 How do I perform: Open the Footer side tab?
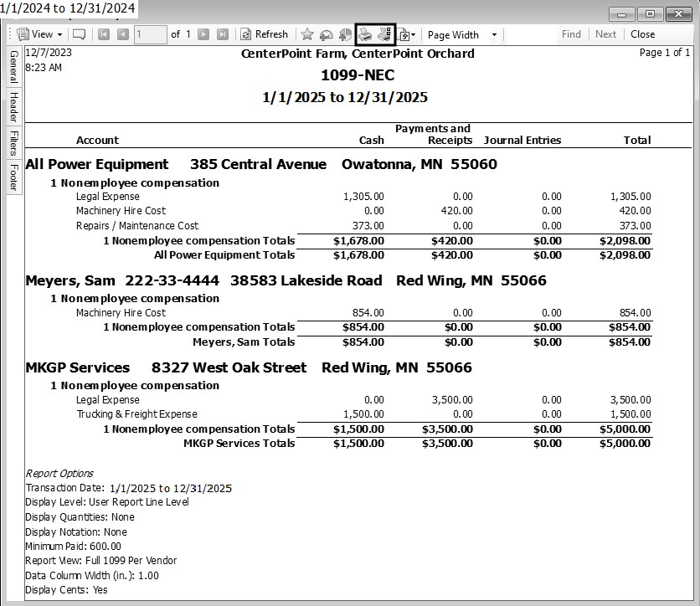click(13, 177)
